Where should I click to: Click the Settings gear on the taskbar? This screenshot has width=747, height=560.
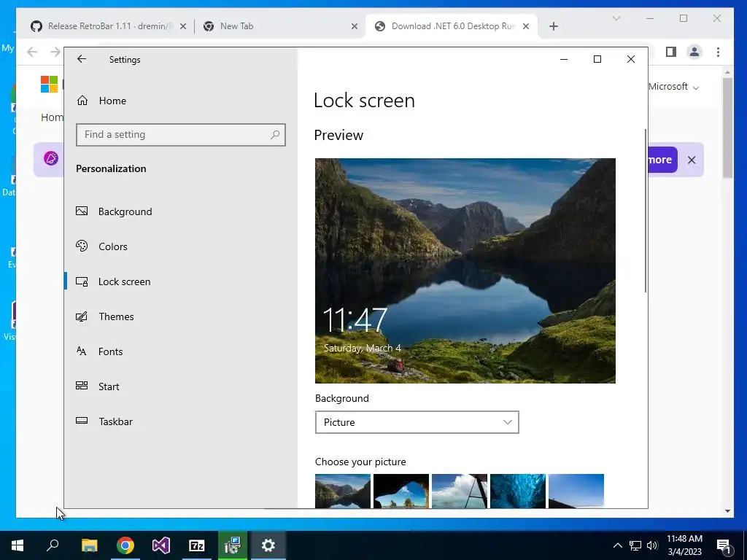268,545
